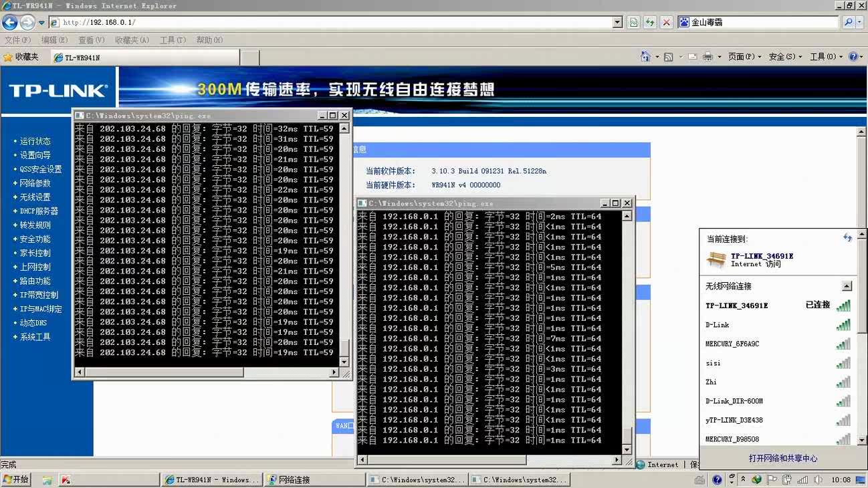The height and width of the screenshot is (488, 868).
Task: Click the 开始 Start button on taskbar
Action: tap(16, 479)
